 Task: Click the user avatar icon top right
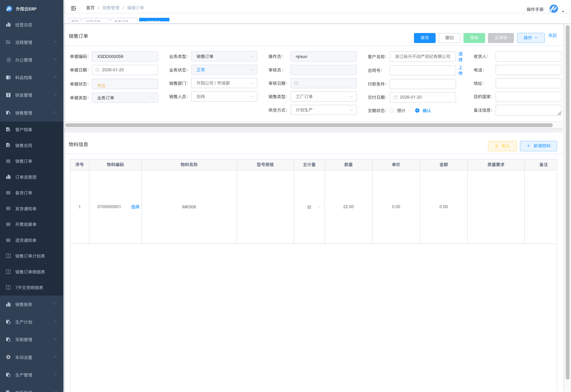[554, 9]
